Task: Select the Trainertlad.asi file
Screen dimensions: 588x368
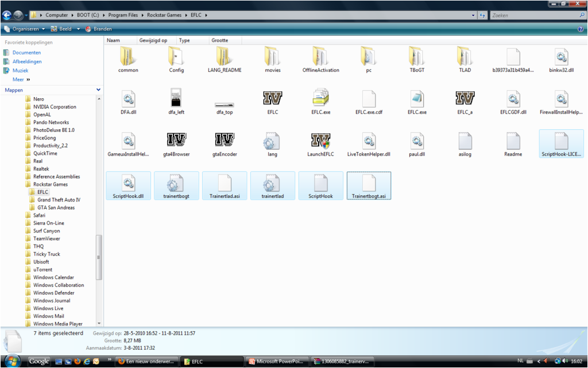Action: tap(225, 186)
